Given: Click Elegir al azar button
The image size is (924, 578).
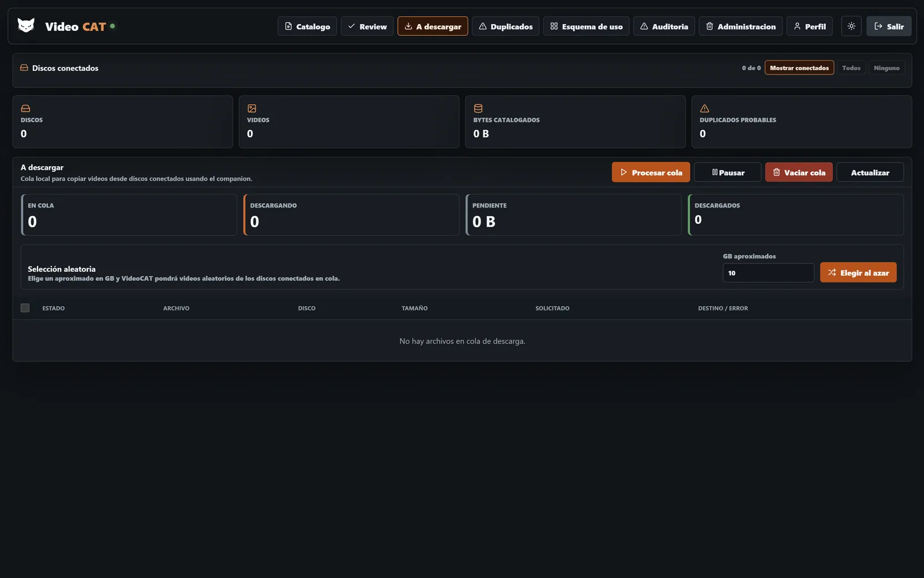Looking at the screenshot, I should click(858, 272).
